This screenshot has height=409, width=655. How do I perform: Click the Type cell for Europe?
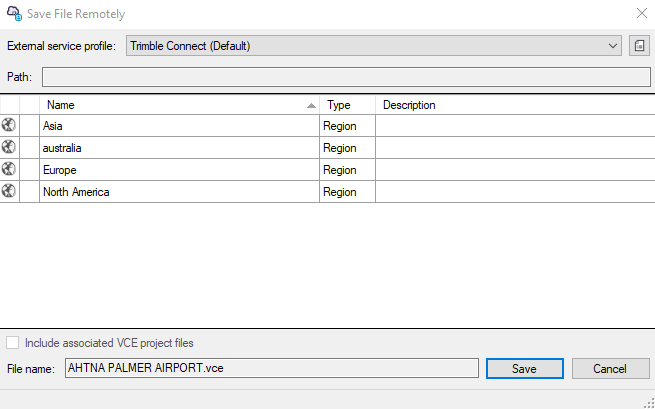coord(347,170)
